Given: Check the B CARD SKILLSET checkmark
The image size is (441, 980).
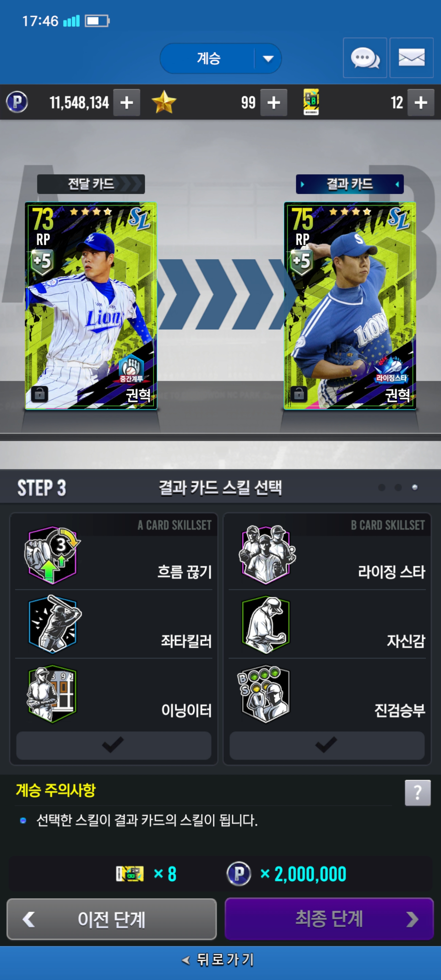Looking at the screenshot, I should [x=327, y=745].
